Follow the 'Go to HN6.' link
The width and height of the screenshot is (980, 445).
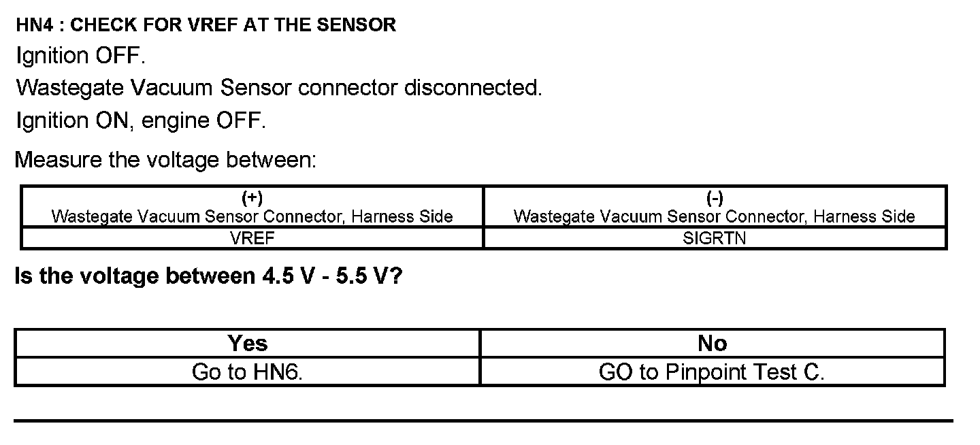[248, 372]
